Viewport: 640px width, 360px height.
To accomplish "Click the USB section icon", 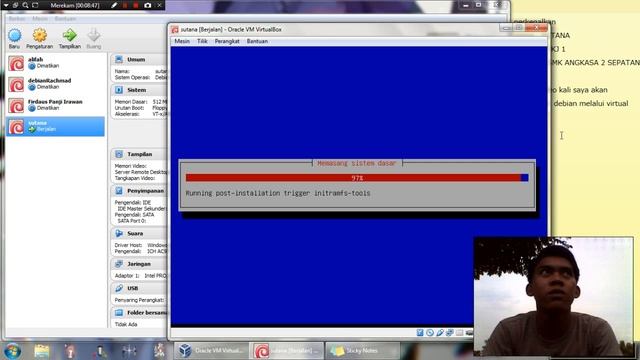I will (x=119, y=288).
